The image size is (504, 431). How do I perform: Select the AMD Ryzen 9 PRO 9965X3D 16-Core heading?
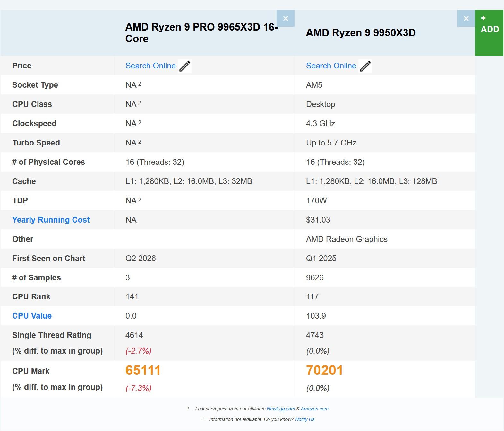click(201, 33)
